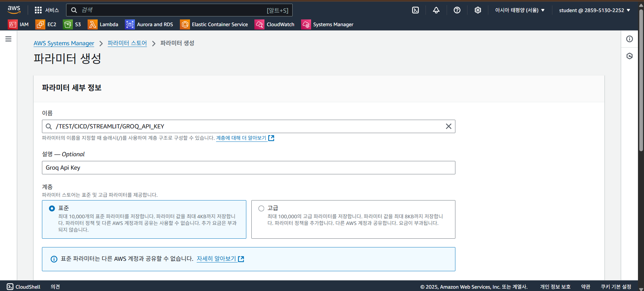Viewport: 644px width, 291px height.
Task: Expand the student account dropdown
Action: (x=595, y=10)
